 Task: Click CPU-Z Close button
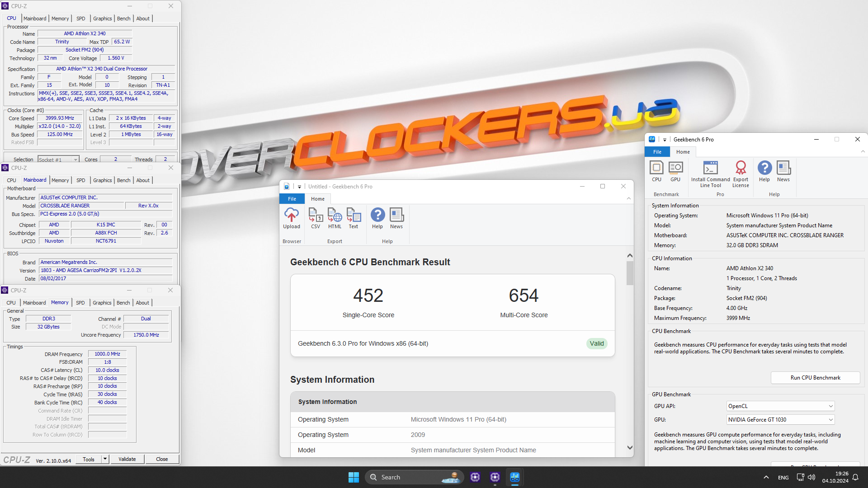(x=162, y=459)
